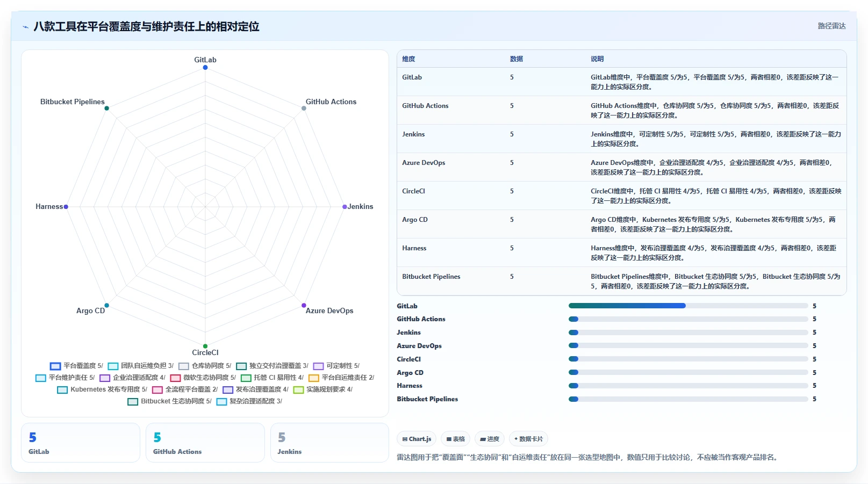Select the GitLab row in the table
The width and height of the screenshot is (868, 484).
click(x=621, y=82)
